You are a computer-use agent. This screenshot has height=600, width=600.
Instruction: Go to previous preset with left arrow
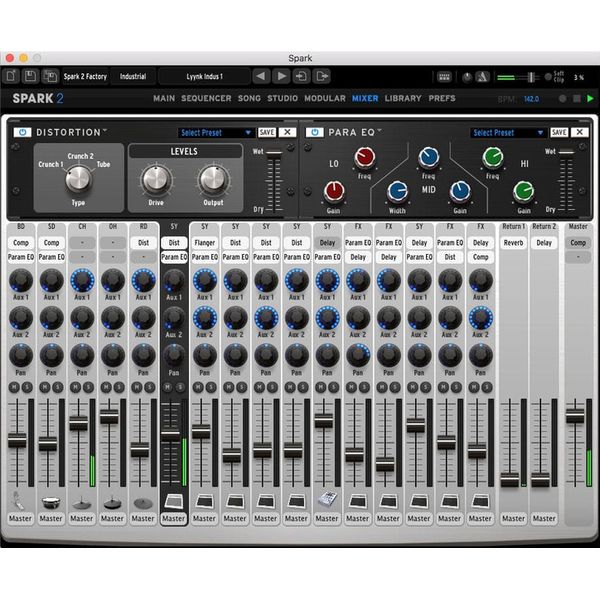(261, 76)
